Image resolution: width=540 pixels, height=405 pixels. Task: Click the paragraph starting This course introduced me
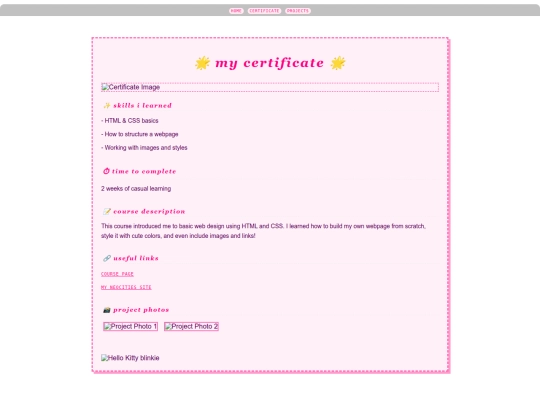[x=263, y=231]
